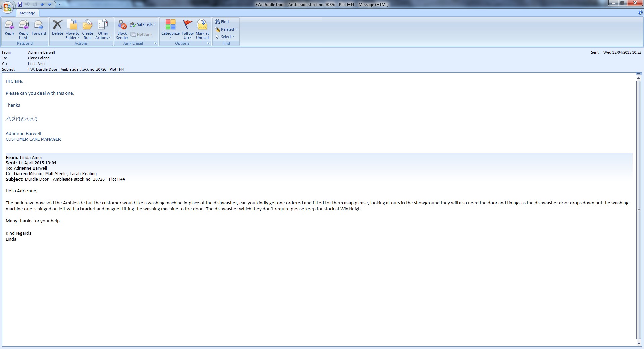Forward this message
The image size is (644, 349).
[39, 28]
